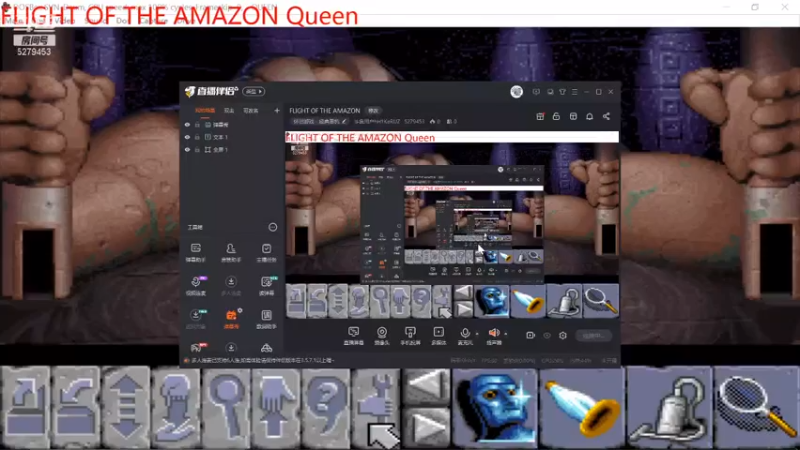Image resolution: width=800 pixels, height=450 pixels.
Task: Open the feedback message icon in title bar
Action: (536, 92)
